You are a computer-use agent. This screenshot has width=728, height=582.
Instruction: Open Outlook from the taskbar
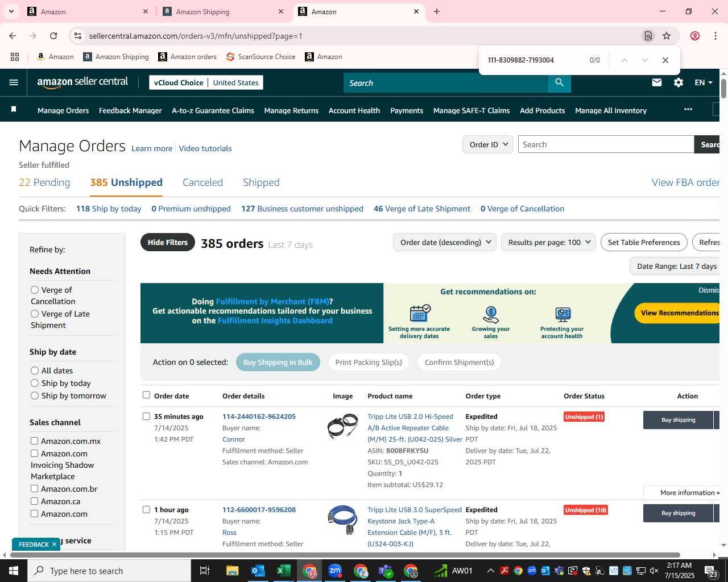click(x=258, y=571)
